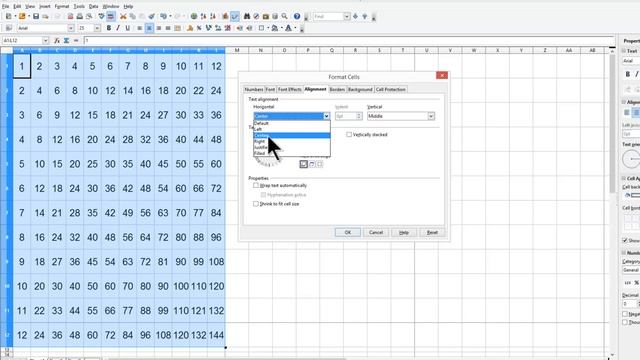
Task: Switch to the Cell Protection tab
Action: [391, 89]
